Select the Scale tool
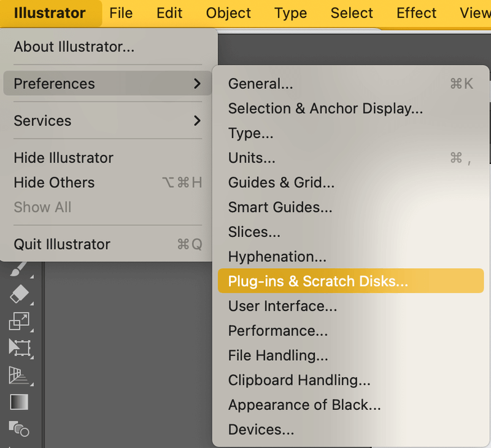491x448 pixels. pos(18,321)
